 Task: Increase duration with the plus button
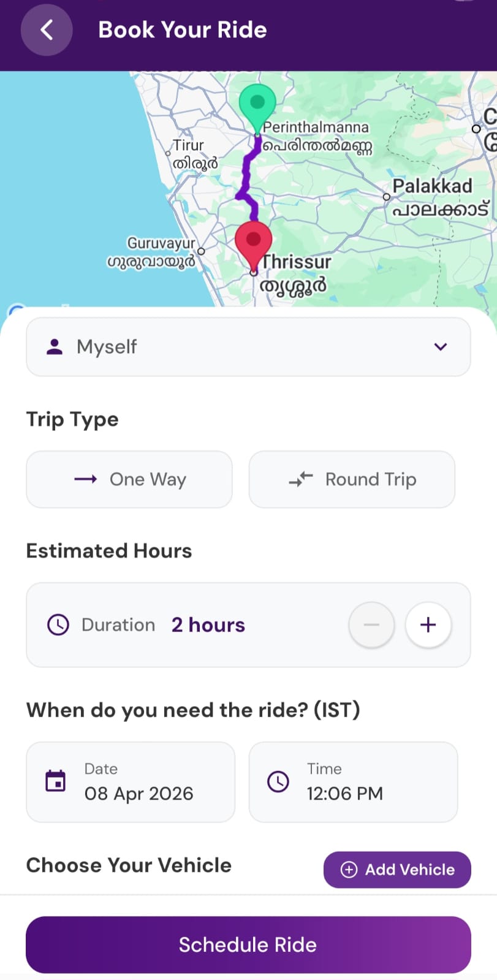click(428, 625)
